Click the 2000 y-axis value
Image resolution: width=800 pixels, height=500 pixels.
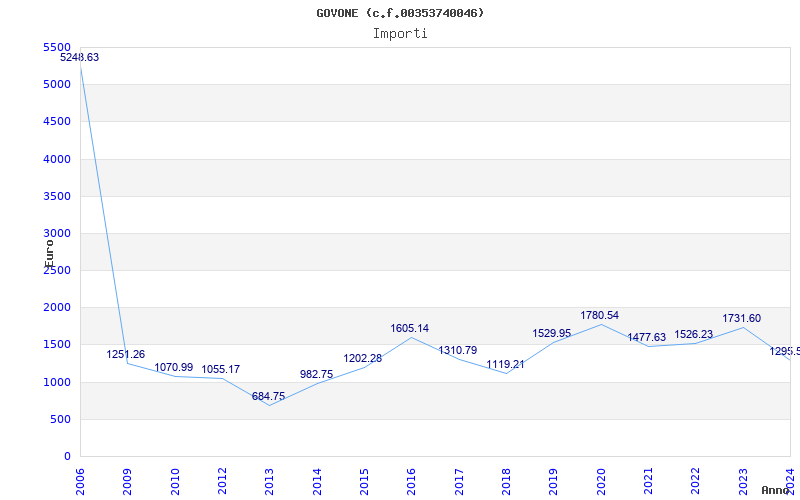point(57,307)
